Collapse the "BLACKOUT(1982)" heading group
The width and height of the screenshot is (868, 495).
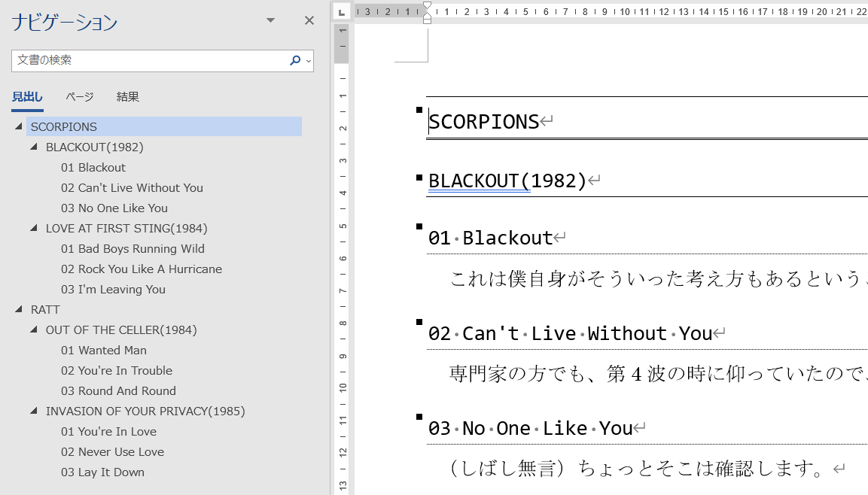tap(32, 147)
